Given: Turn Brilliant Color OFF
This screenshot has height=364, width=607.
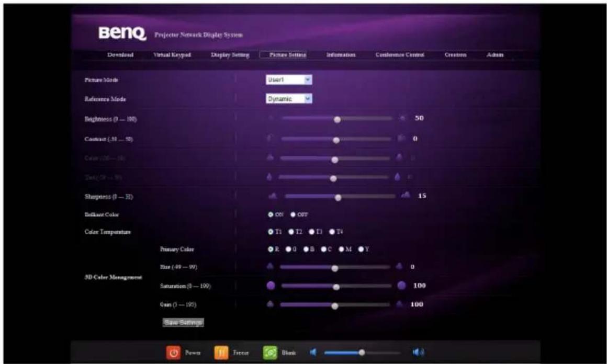Looking at the screenshot, I should point(293,214).
